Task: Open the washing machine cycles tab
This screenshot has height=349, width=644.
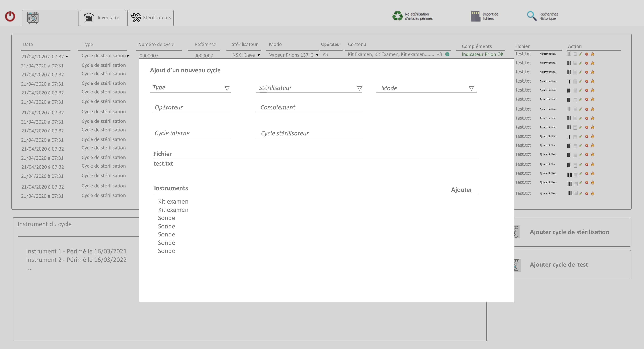Action: click(50, 18)
